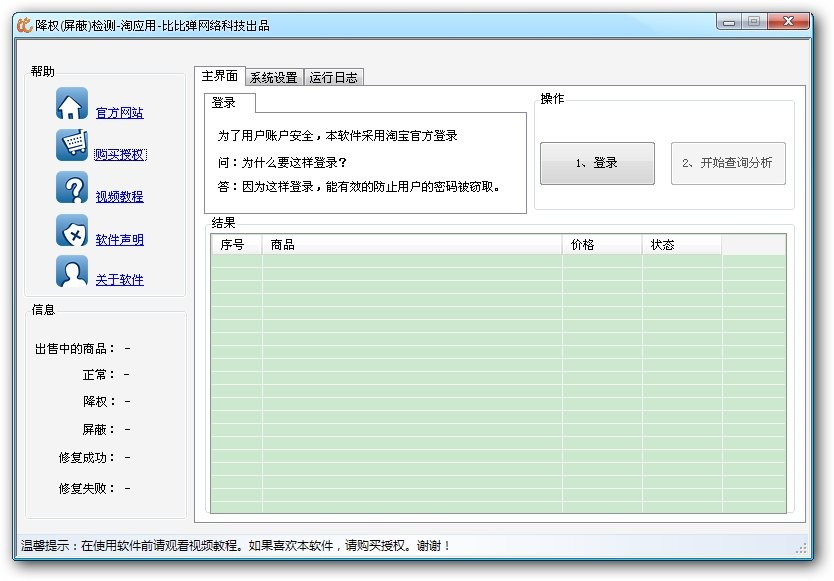Click the 2、开始查询分析 button
Viewport: 834px width, 581px height.
coord(728,163)
